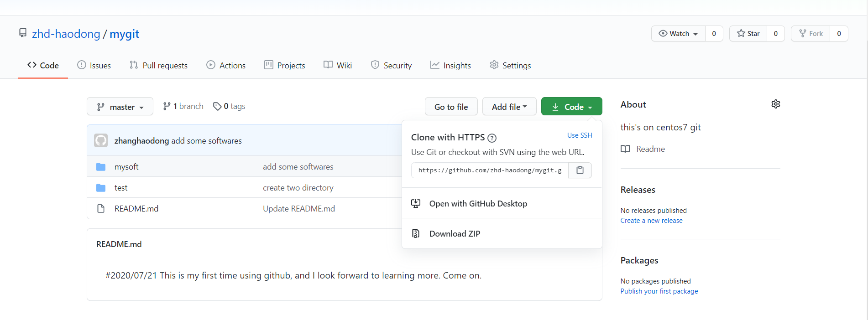Copy the HTTPS clone URL with clipboard icon
The image size is (868, 320).
click(580, 170)
